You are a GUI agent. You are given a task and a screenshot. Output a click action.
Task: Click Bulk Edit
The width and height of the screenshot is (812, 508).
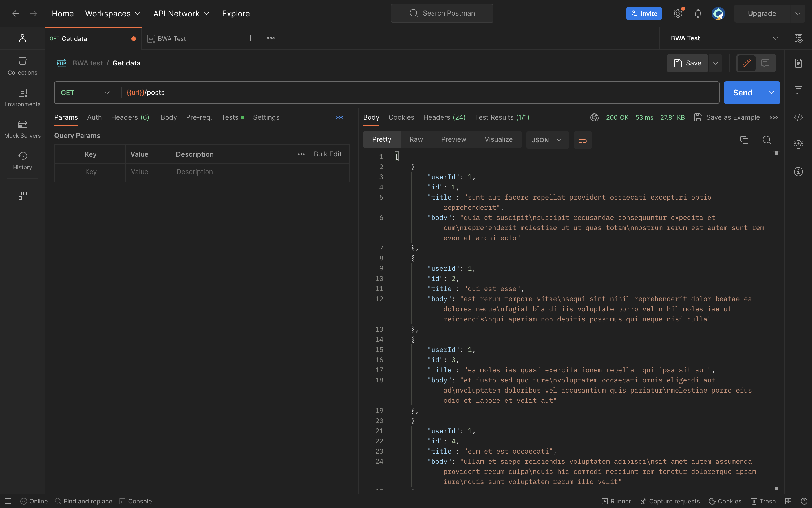pos(328,154)
